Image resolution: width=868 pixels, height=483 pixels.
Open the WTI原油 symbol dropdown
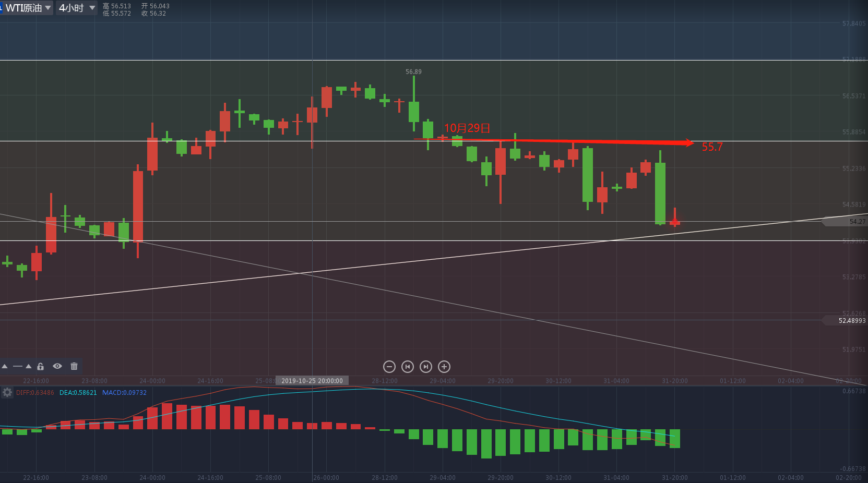point(26,8)
